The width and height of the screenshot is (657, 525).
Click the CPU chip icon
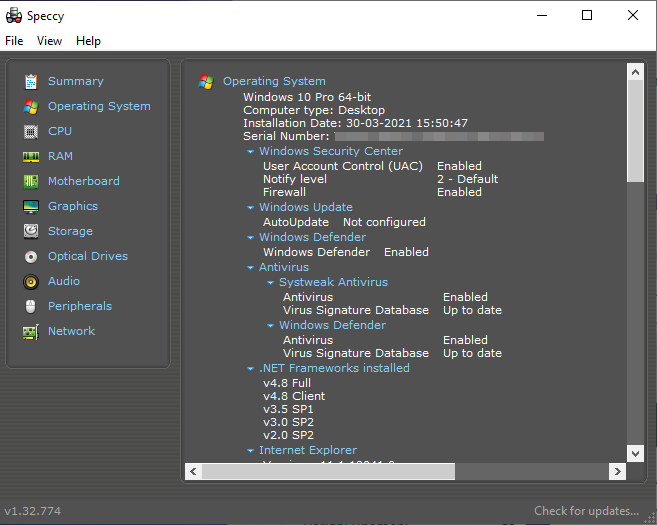31,132
